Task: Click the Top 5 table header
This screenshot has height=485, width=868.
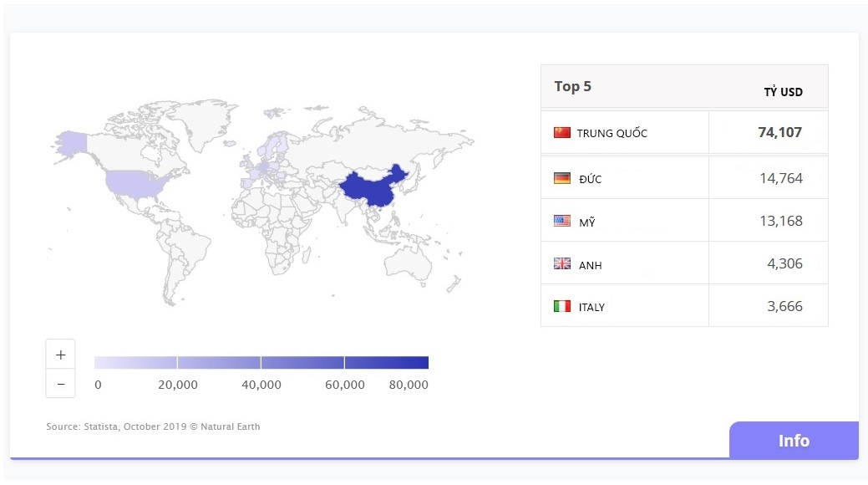Action: (x=572, y=87)
